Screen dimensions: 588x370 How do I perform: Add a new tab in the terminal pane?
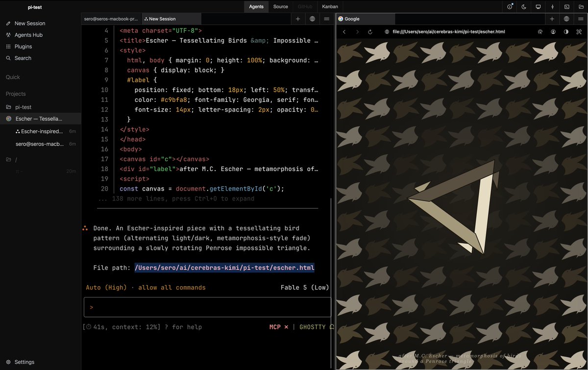[x=298, y=19]
